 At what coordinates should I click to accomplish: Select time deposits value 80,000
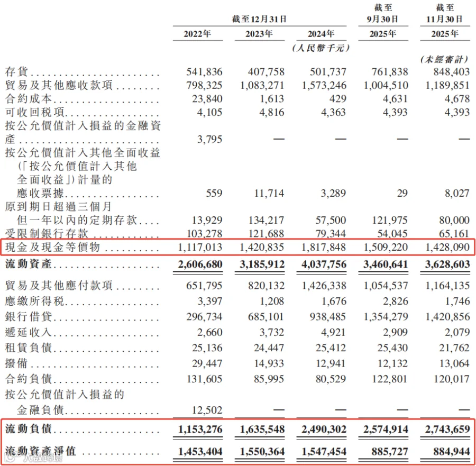(454, 220)
